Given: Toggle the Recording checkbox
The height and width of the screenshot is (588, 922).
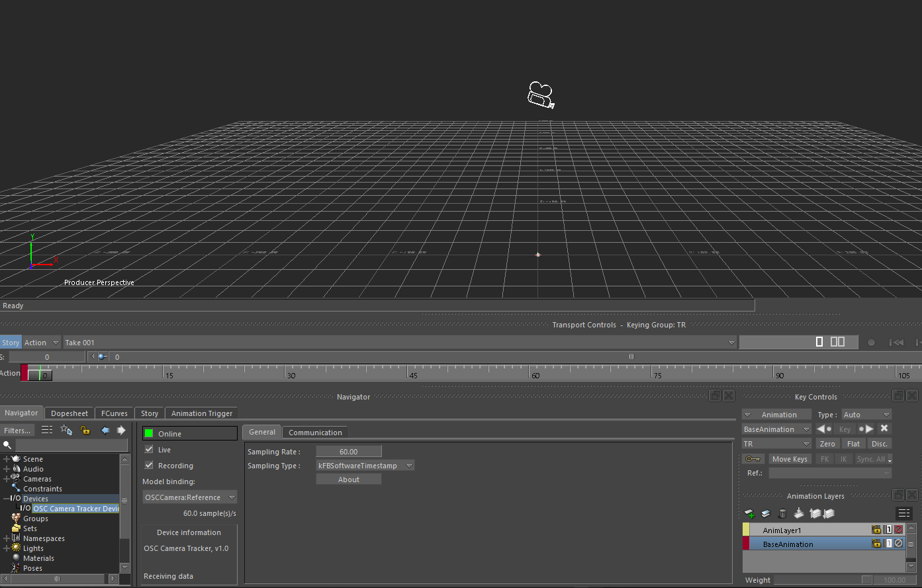Looking at the screenshot, I should tap(149, 465).
